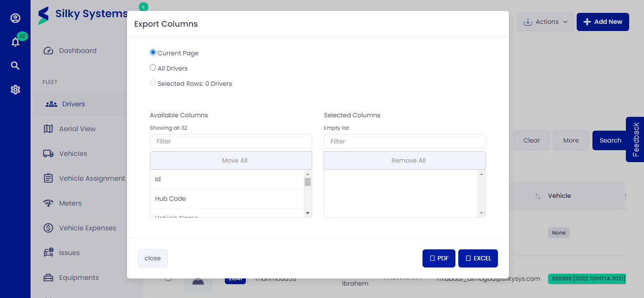Click the Dashboard speedometer icon
Image resolution: width=644 pixels, height=298 pixels.
(48, 51)
